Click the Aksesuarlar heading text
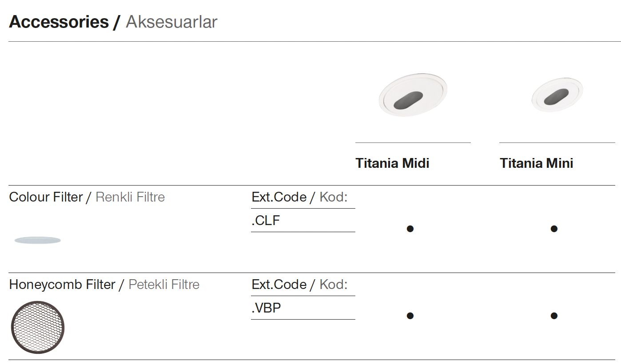 tap(171, 22)
